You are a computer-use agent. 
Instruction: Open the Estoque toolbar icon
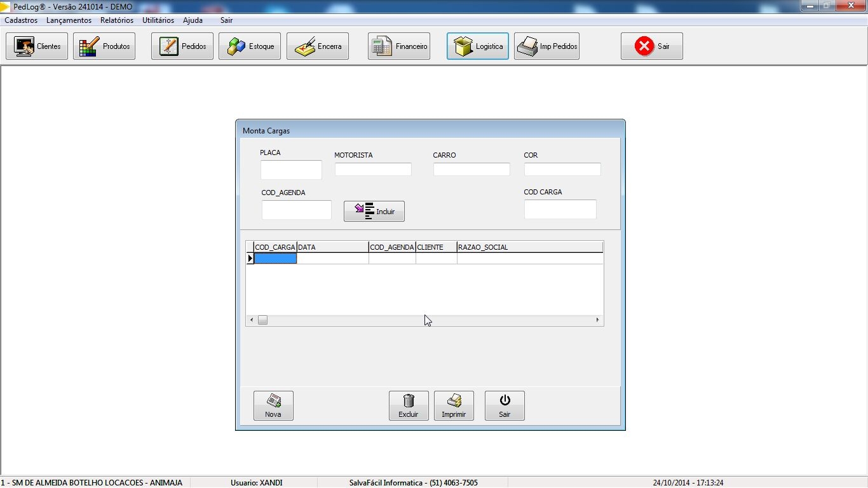[236, 46]
